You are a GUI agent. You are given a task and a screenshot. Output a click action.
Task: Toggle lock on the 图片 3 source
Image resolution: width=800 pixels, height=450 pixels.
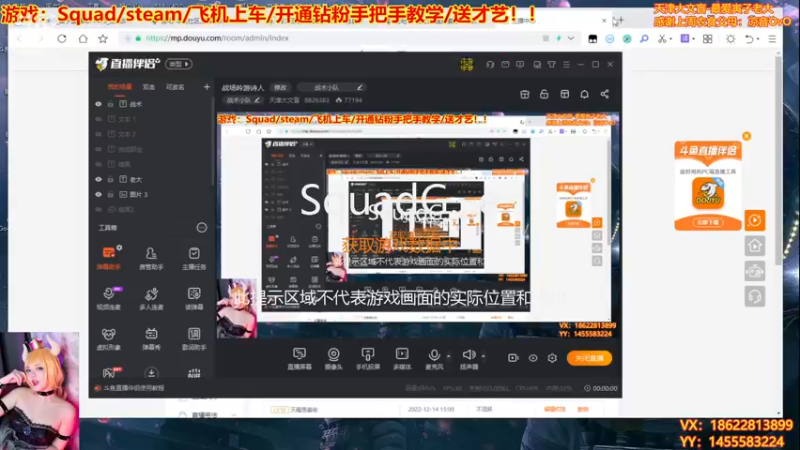[x=110, y=194]
